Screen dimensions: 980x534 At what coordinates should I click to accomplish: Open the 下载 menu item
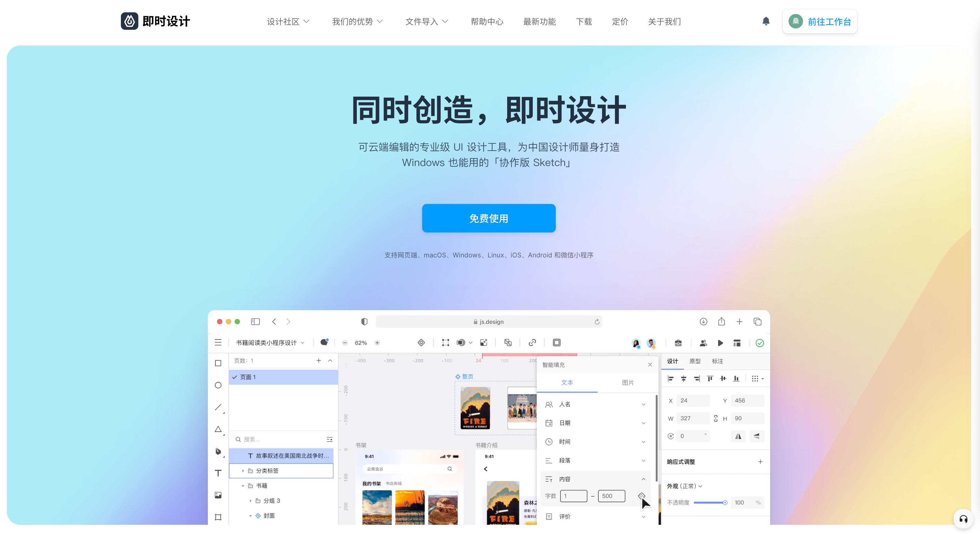tap(583, 22)
